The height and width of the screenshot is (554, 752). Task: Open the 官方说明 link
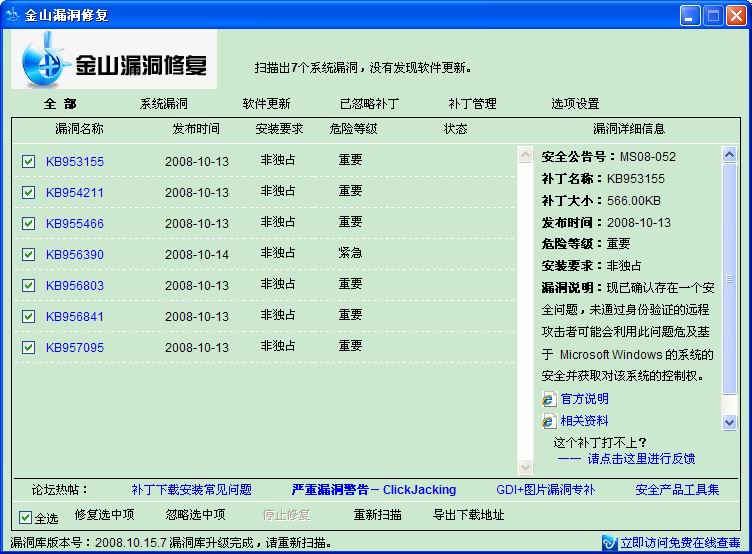click(585, 399)
